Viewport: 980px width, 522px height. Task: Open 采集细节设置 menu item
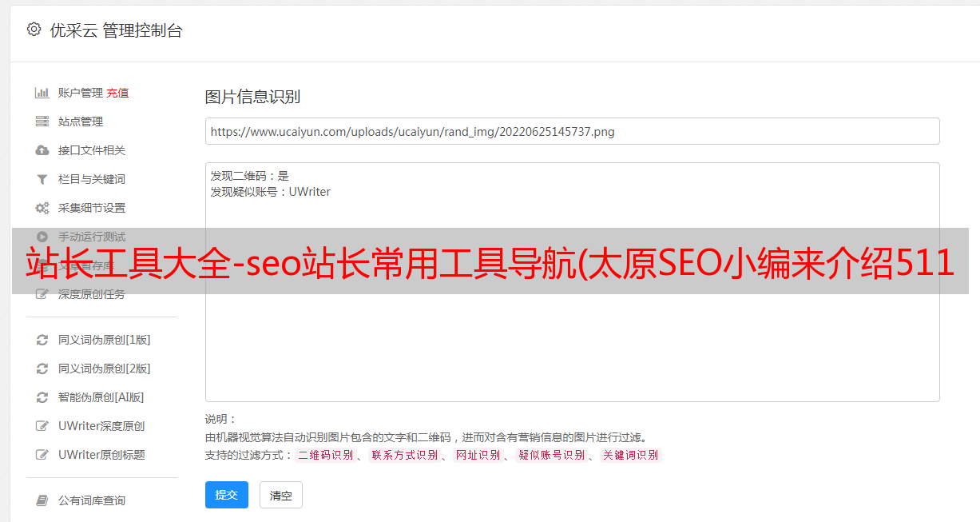pos(92,208)
